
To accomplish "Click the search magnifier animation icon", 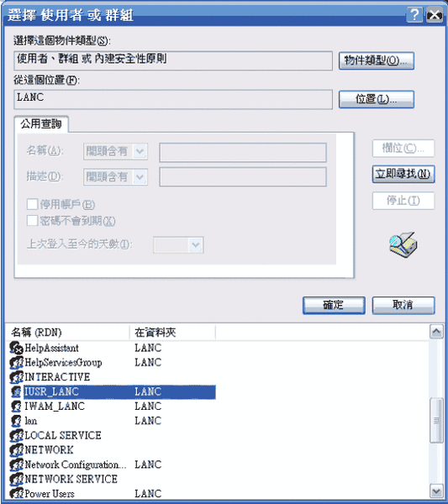I will (x=403, y=245).
